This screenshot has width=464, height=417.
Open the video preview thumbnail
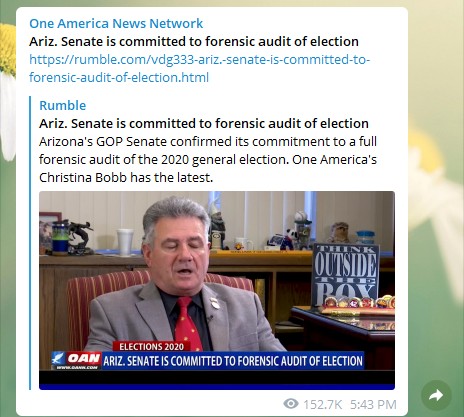point(217,290)
